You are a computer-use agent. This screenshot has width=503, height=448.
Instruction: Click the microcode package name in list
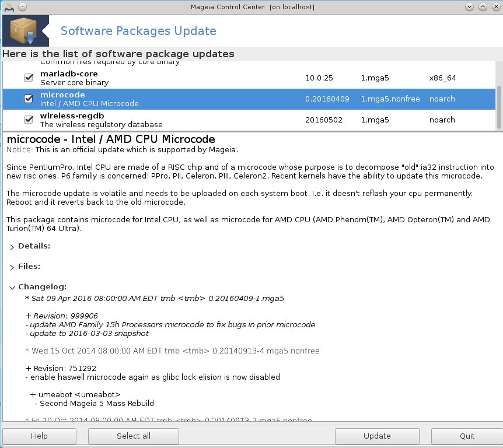pyautogui.click(x=62, y=95)
